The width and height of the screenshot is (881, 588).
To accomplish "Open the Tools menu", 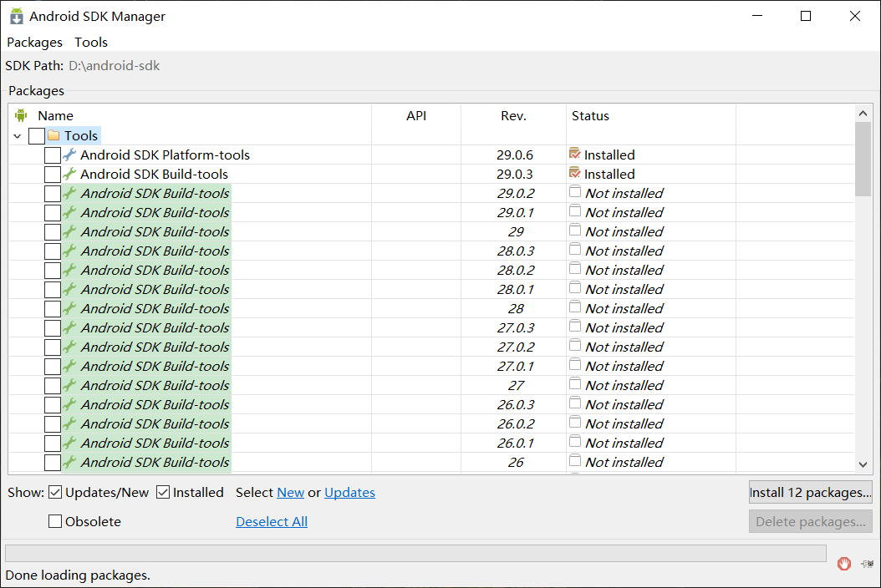I will coord(90,42).
